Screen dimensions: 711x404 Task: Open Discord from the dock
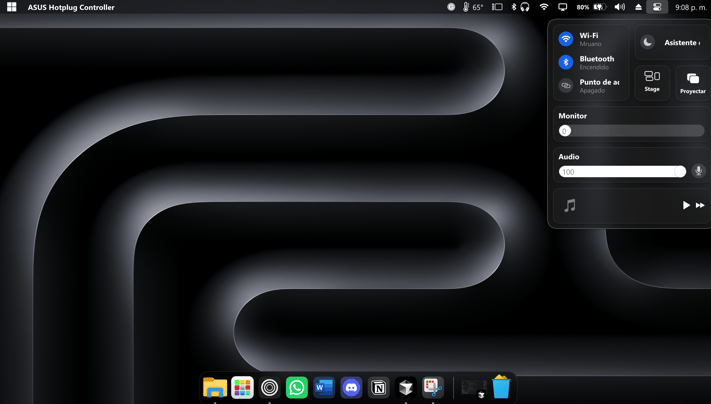(351, 388)
